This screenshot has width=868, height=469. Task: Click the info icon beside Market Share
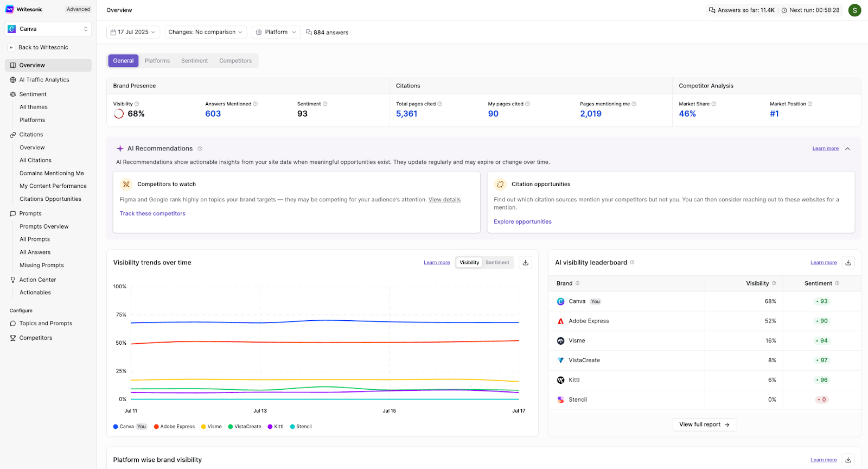[x=714, y=104]
